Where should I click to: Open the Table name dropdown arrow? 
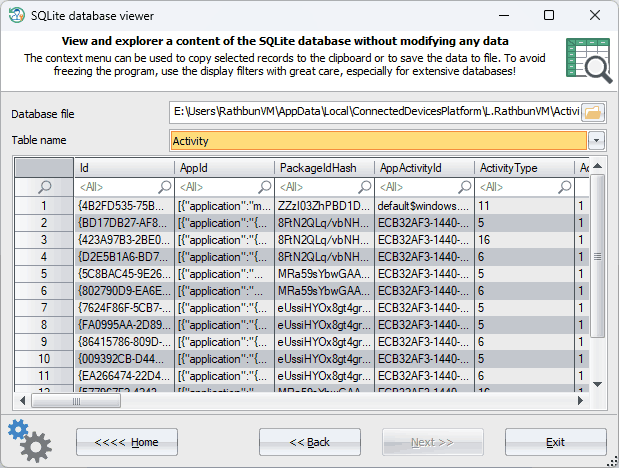596,141
